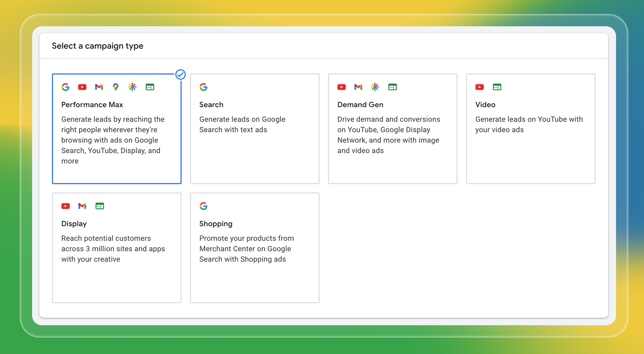Pick the Shopping campaign type title
Viewport: 644px width, 354px height.
(216, 224)
